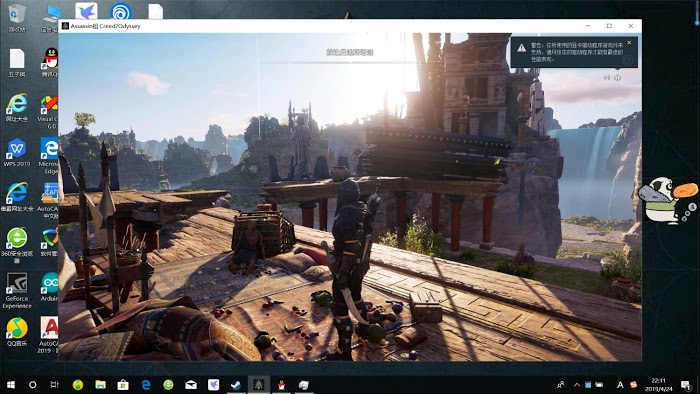The image size is (700, 394).
Task: Minimize the Assassin's Creed Odyssey window
Action: (588, 26)
